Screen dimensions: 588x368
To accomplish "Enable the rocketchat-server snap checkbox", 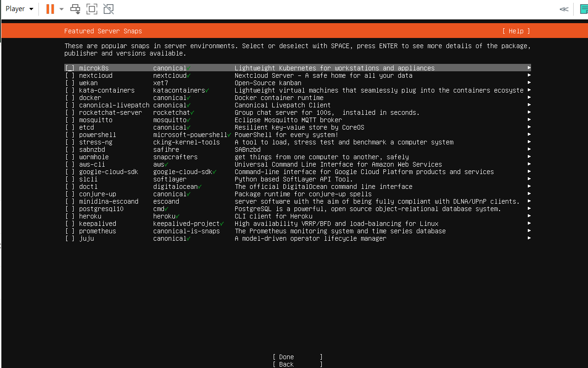I will (x=70, y=112).
